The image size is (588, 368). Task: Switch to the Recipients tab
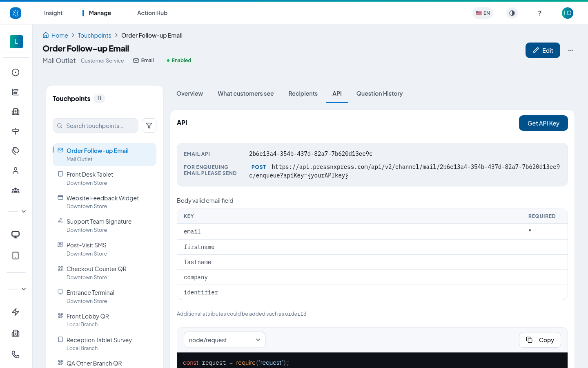click(x=303, y=94)
